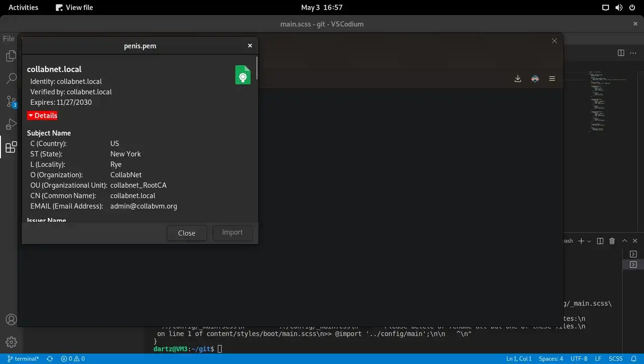Open editor More Actions ellipsis

[x=633, y=53]
